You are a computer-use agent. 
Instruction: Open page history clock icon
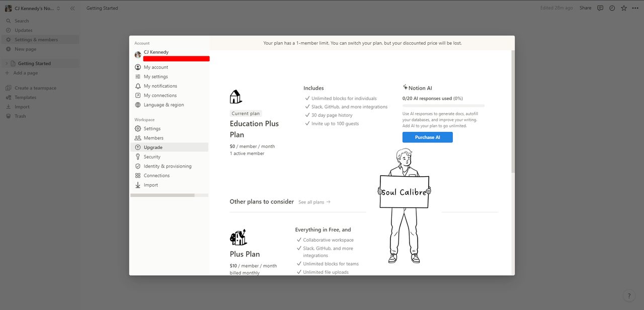point(612,8)
